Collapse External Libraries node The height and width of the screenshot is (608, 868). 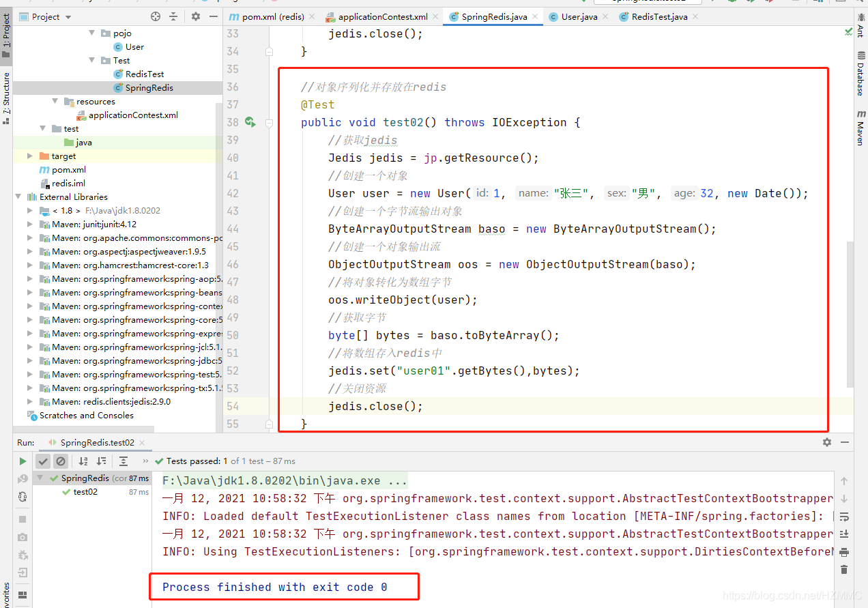[x=18, y=197]
